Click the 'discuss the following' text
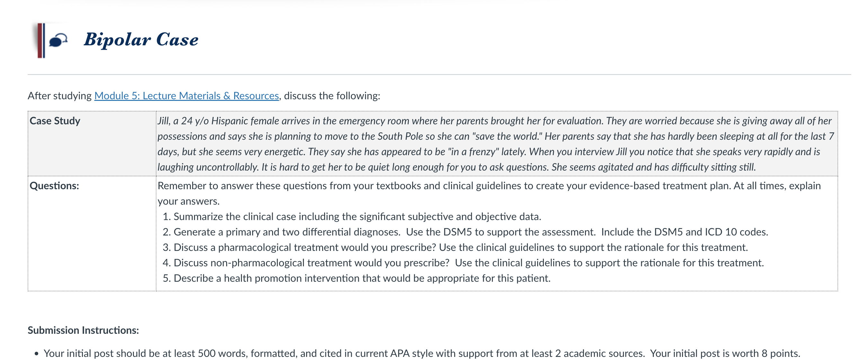The image size is (868, 363). [x=332, y=96]
